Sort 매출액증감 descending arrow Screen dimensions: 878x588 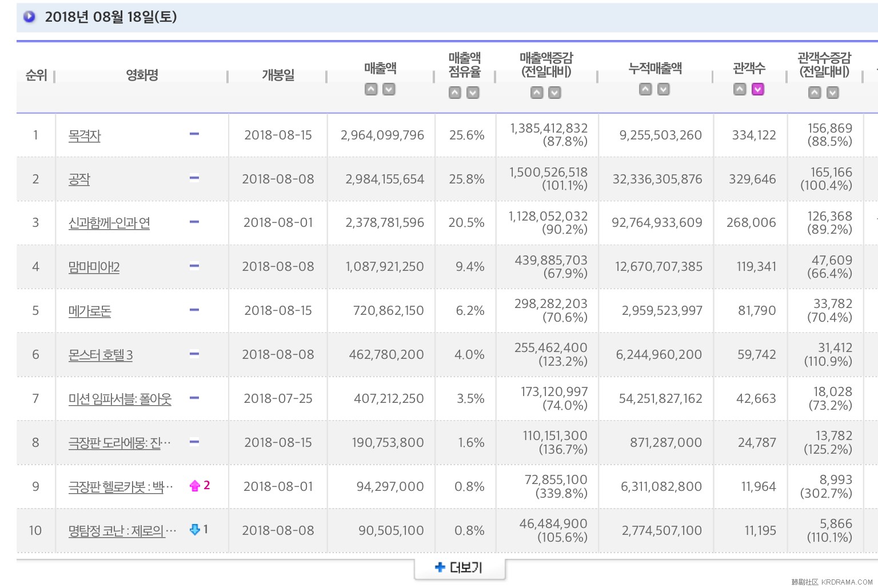(x=554, y=93)
